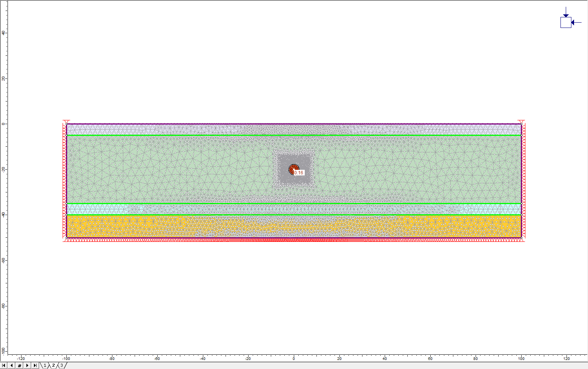Jump to the first stage button
The width and height of the screenshot is (588, 369).
4,365
